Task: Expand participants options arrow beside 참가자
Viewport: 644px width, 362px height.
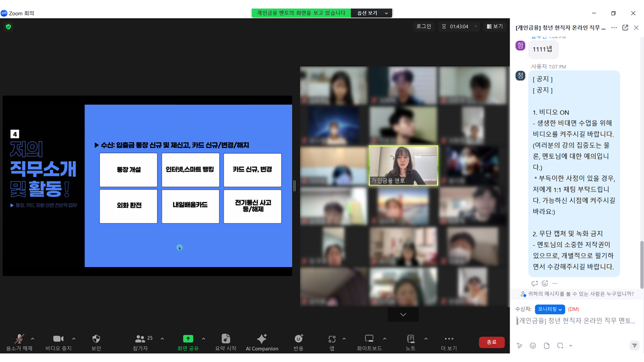Action: click(162, 339)
